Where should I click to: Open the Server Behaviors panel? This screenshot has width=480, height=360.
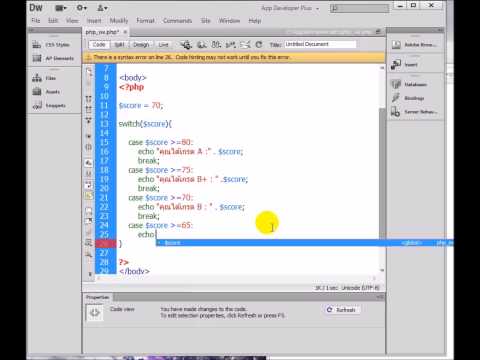(x=414, y=112)
